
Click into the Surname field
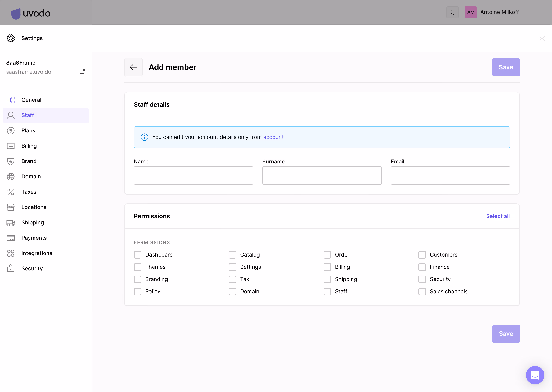tap(322, 175)
